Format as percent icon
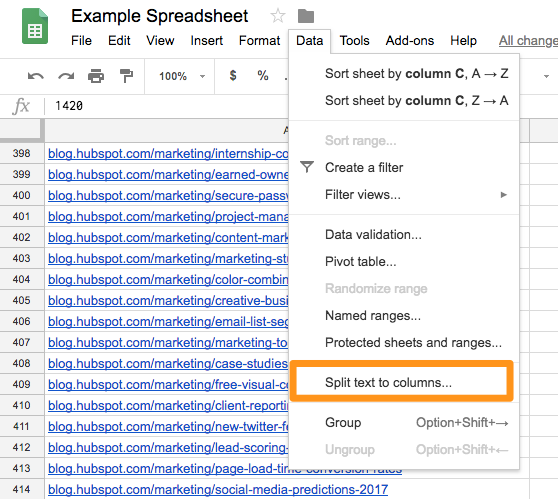Image resolution: width=558 pixels, height=499 pixels. [x=263, y=75]
